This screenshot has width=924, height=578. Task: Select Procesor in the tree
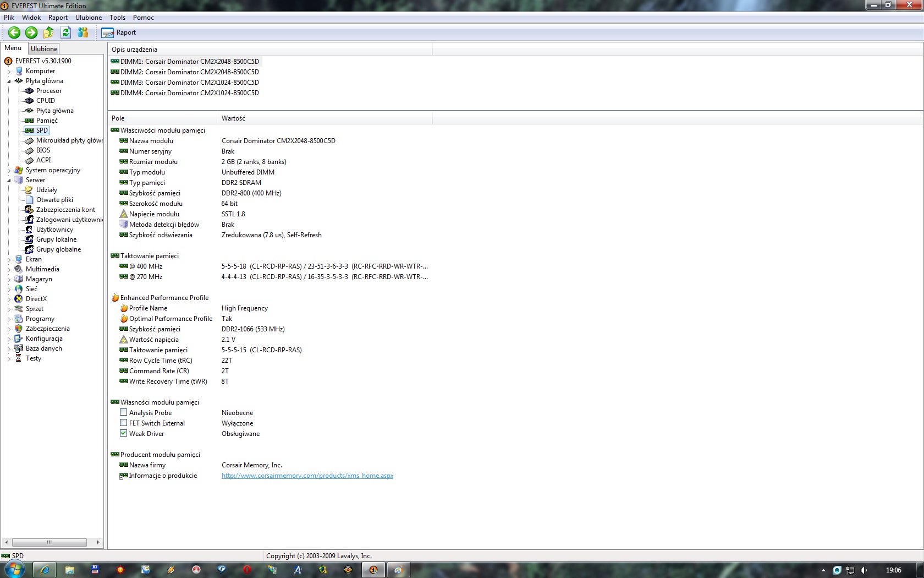pyautogui.click(x=49, y=91)
